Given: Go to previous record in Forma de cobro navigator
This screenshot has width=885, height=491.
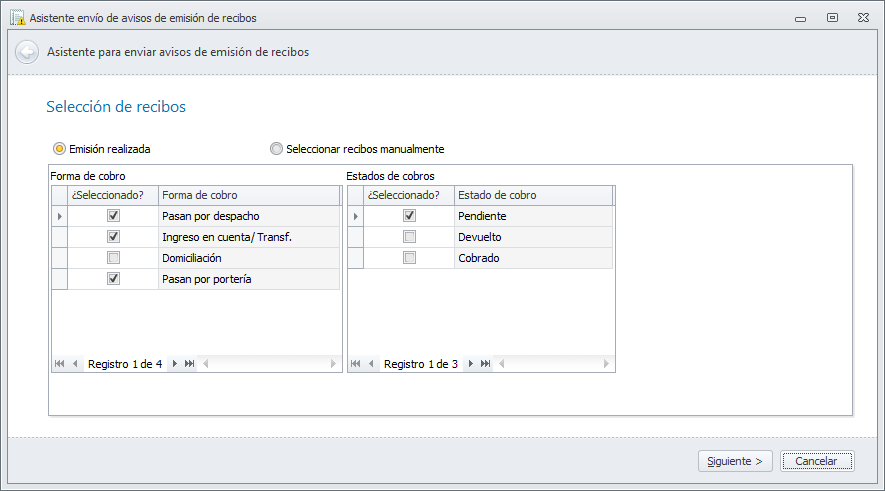Looking at the screenshot, I should (75, 364).
